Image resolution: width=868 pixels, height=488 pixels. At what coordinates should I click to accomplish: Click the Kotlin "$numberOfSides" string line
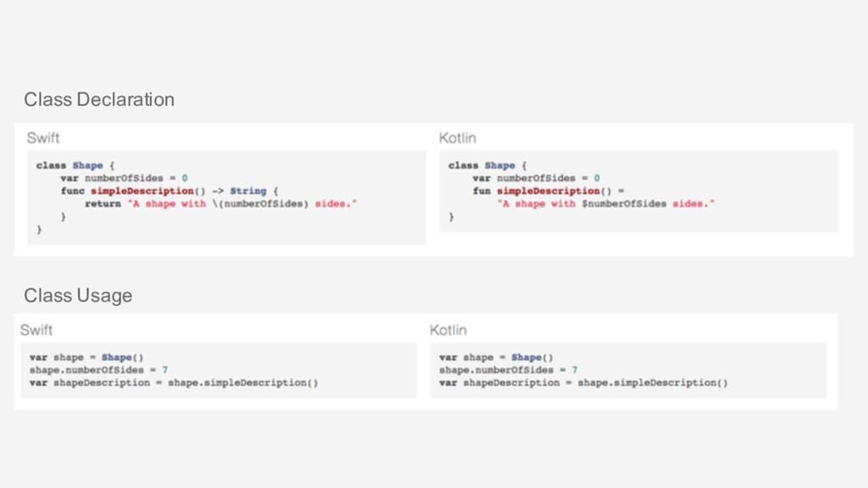pyautogui.click(x=605, y=204)
